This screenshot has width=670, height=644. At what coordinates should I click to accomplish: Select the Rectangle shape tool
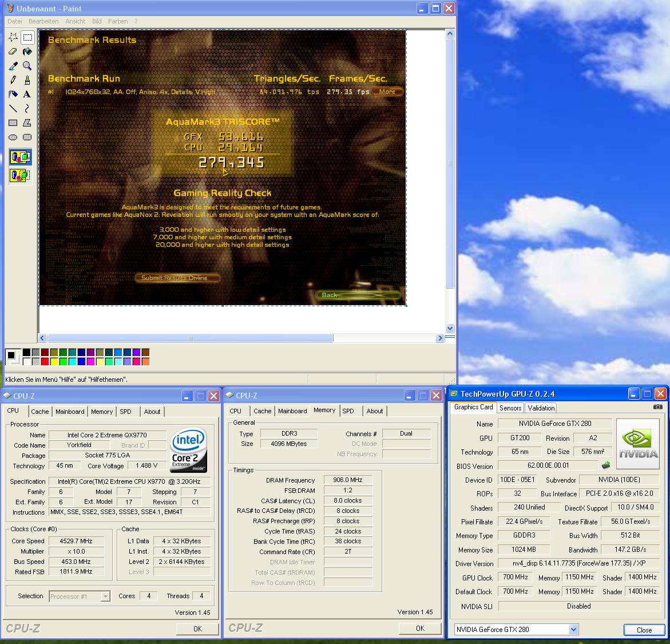(13, 123)
